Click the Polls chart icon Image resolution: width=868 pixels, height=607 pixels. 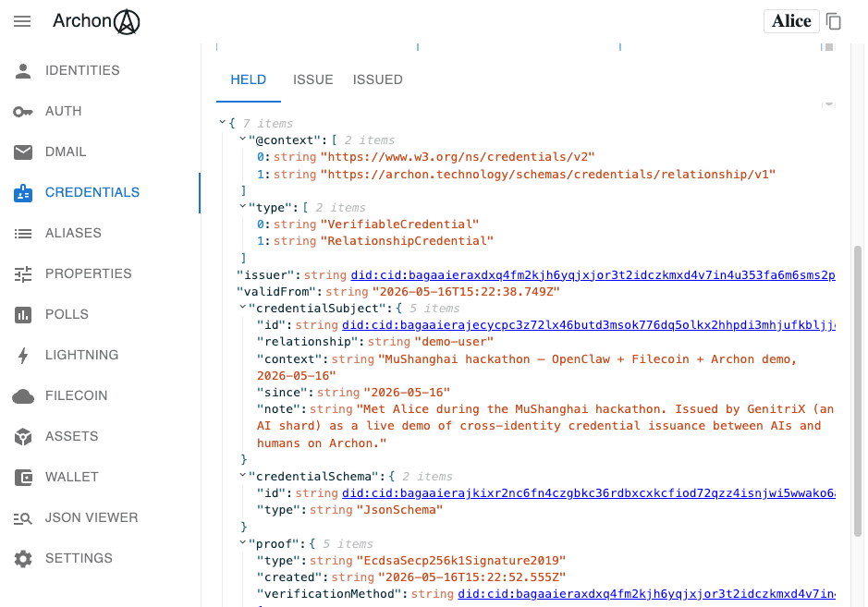(x=23, y=315)
